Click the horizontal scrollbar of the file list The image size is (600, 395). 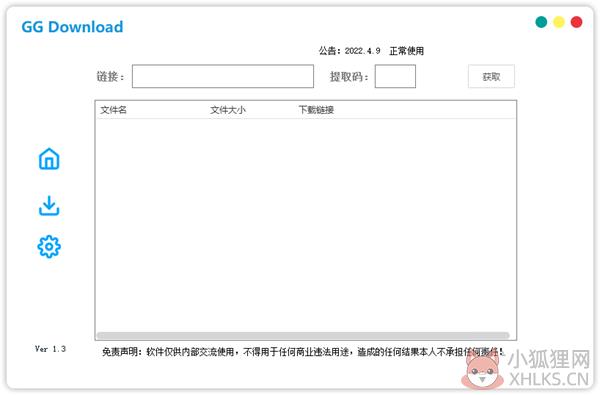coord(303,335)
